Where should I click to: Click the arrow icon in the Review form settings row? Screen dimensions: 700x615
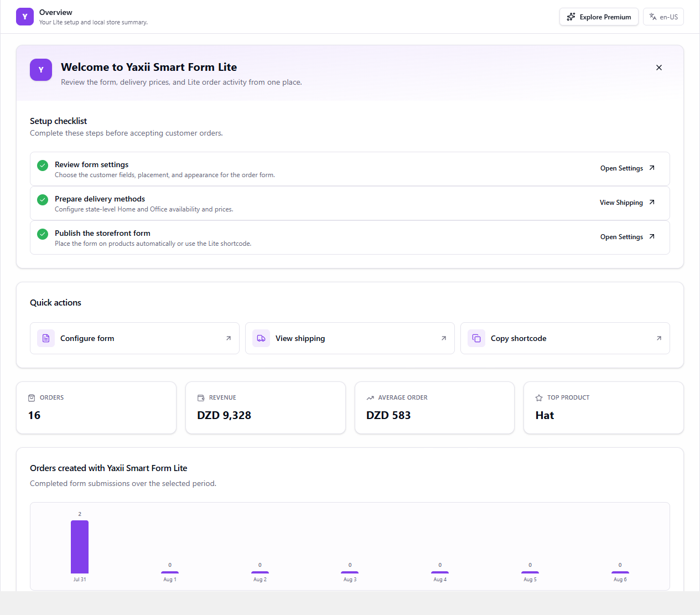pyautogui.click(x=652, y=168)
